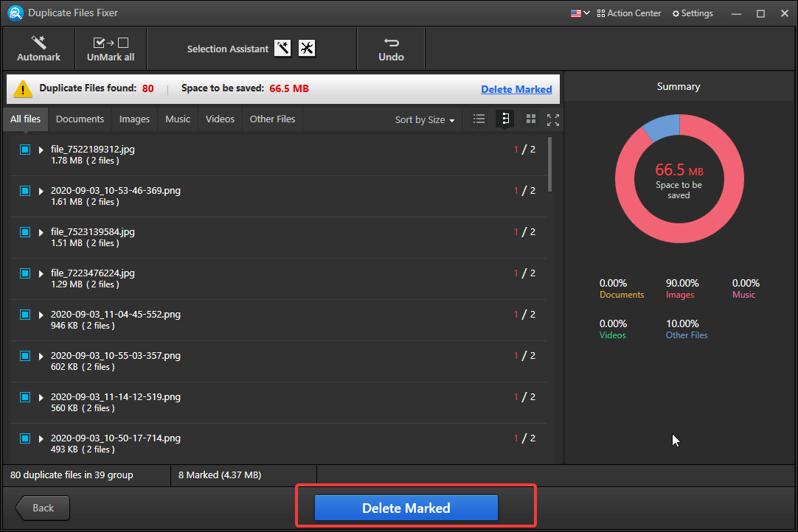
Task: Select the All files tab
Action: pos(26,119)
